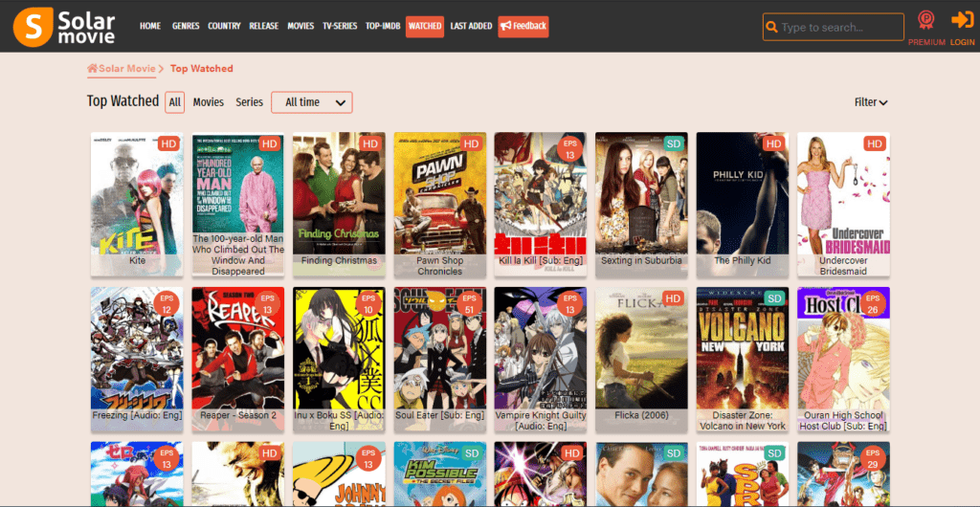This screenshot has width=980, height=507.
Task: Open the Soul Eater poster
Action: click(x=440, y=359)
